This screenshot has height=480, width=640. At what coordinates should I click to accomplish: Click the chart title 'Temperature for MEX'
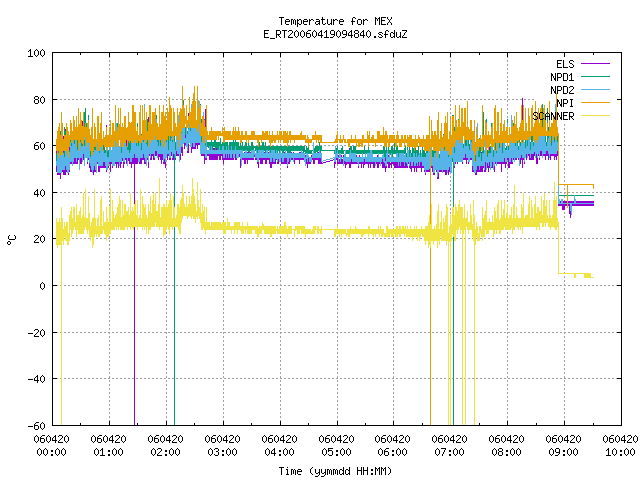[x=335, y=21]
